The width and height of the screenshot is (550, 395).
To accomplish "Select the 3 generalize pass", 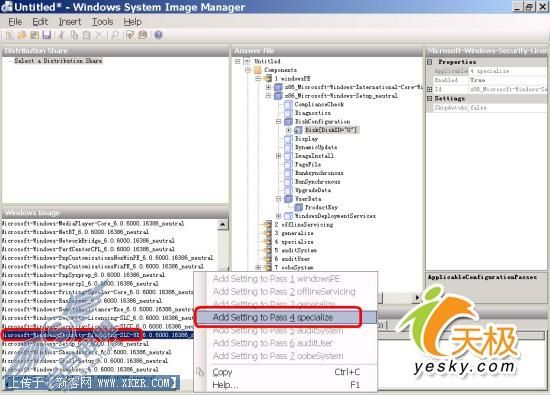I will (x=294, y=233).
